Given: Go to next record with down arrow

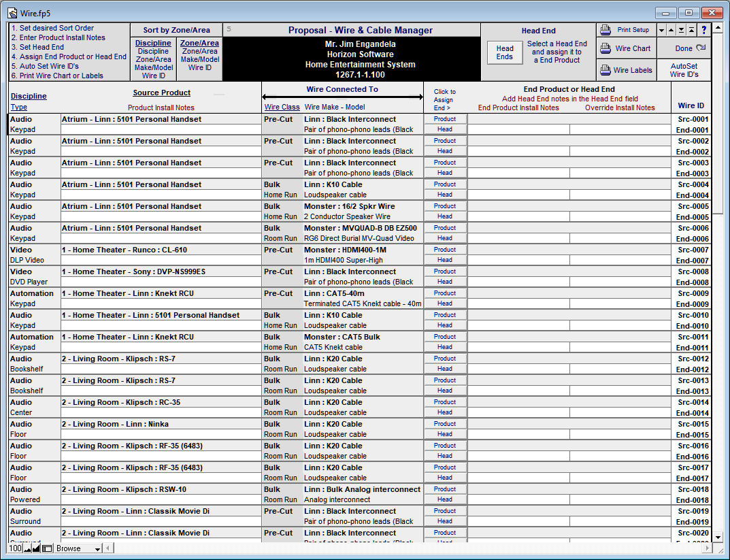Looking at the screenshot, I should [661, 30].
